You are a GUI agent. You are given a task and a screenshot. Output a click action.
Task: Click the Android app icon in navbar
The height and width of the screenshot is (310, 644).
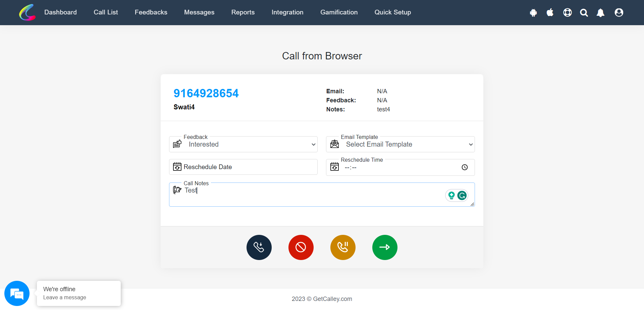(533, 12)
